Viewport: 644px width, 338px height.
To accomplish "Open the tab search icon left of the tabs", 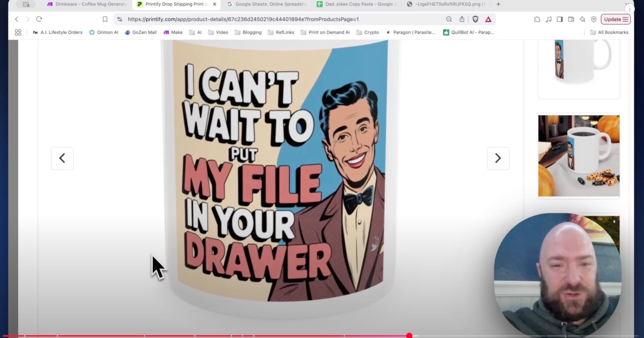I will (x=26, y=4).
